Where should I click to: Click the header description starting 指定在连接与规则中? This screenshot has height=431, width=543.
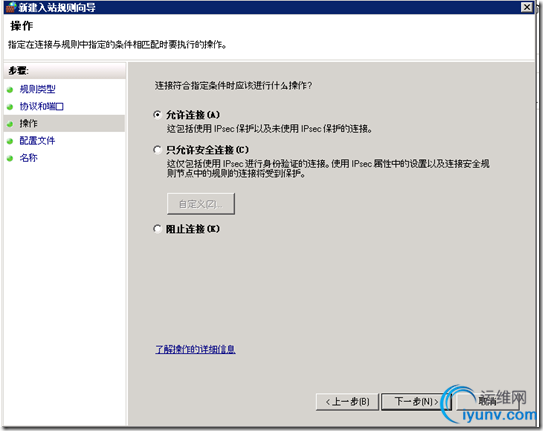(117, 45)
